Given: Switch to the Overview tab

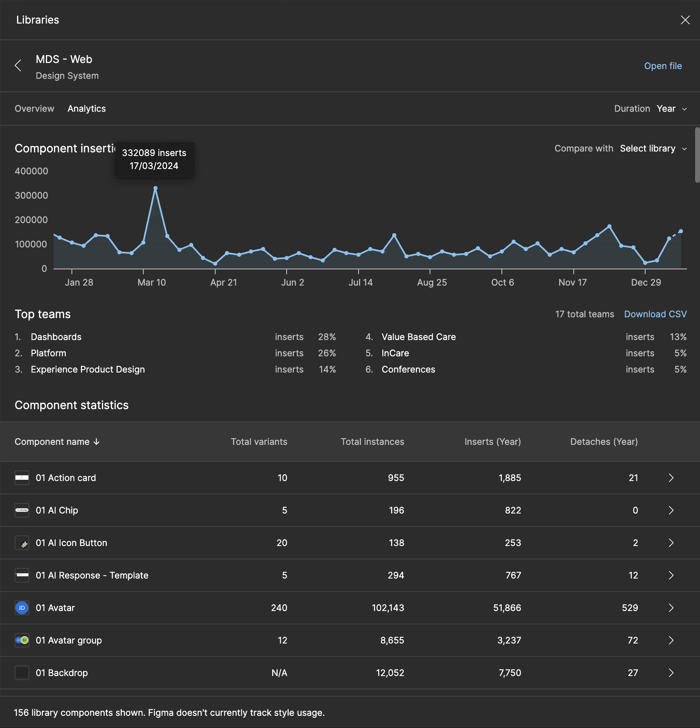Looking at the screenshot, I should pyautogui.click(x=35, y=108).
